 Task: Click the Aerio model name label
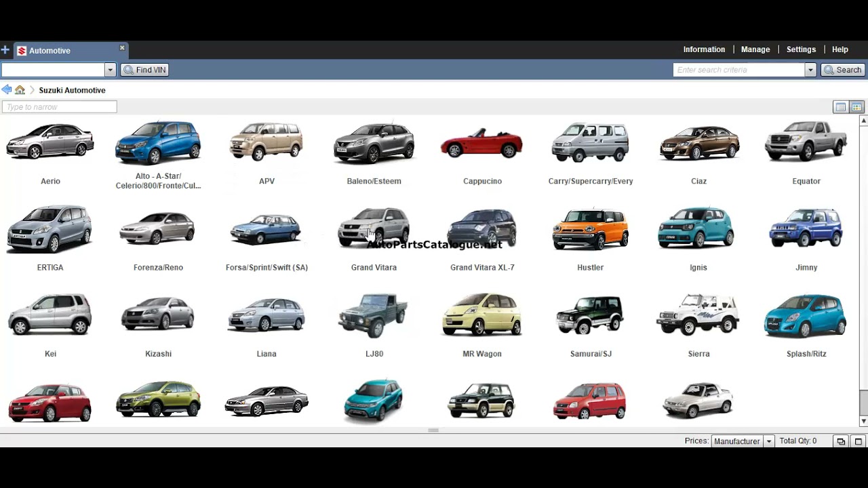(x=50, y=181)
